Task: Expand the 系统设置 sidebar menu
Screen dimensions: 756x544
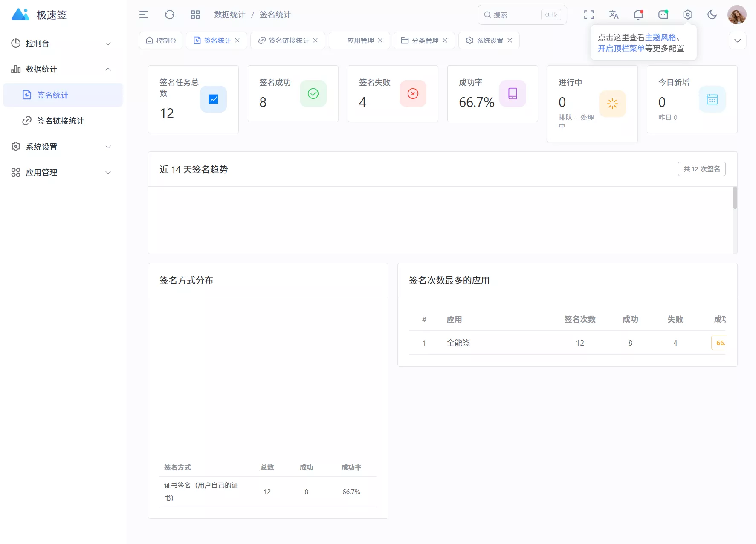Action: click(63, 147)
